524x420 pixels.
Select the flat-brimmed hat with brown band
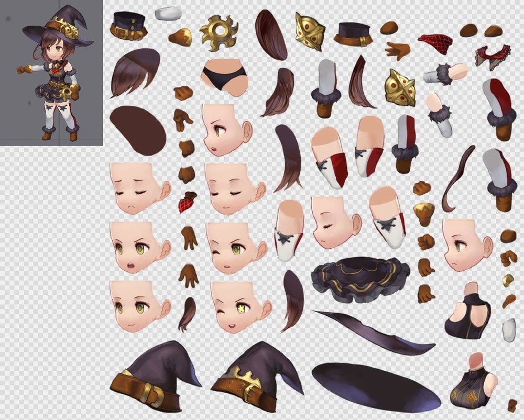[353, 34]
